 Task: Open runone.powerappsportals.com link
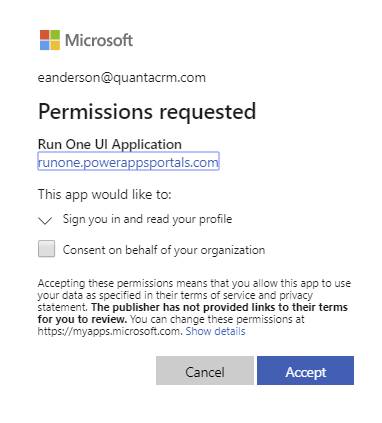(128, 162)
